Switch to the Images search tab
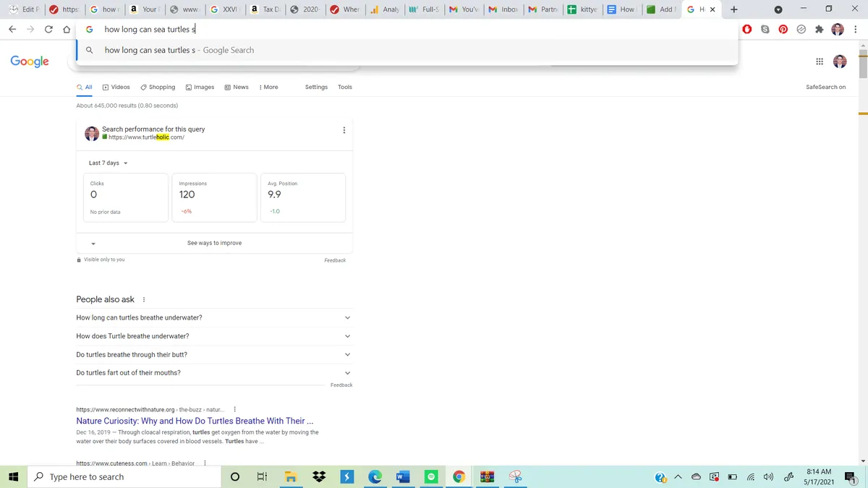868x488 pixels. (200, 87)
